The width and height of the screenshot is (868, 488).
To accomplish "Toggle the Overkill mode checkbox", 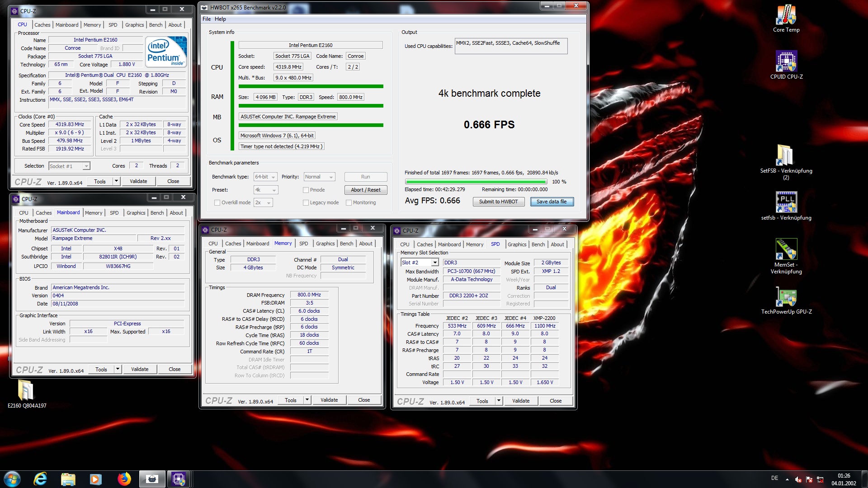I will point(217,202).
